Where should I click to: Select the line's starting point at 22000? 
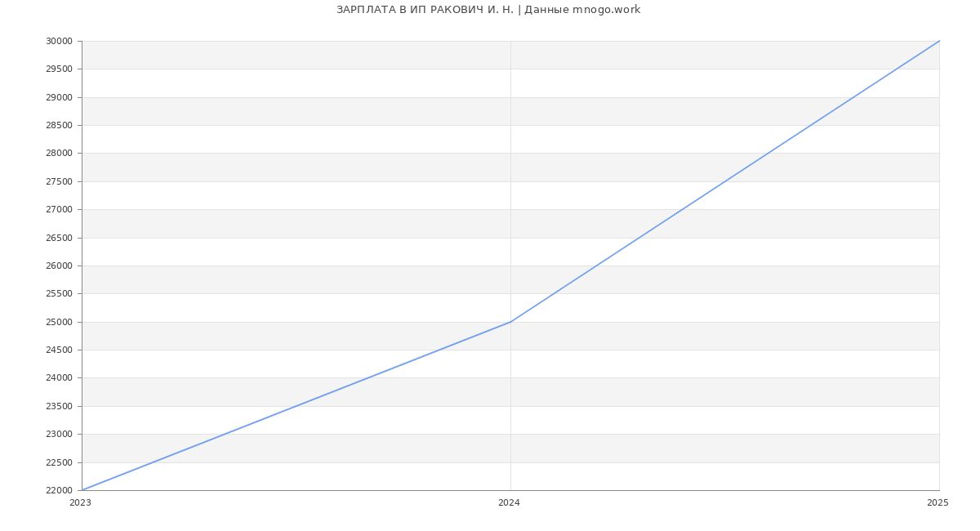pos(82,490)
